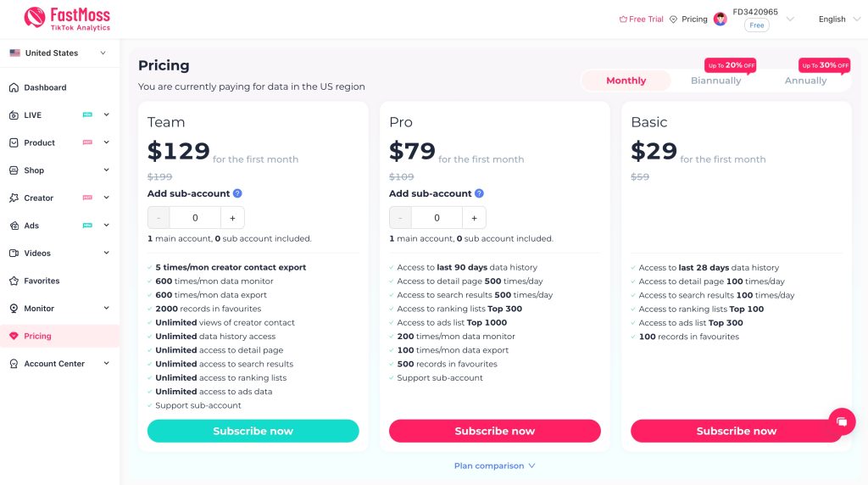
Task: Open the Product menu in sidebar
Action: (x=58, y=142)
